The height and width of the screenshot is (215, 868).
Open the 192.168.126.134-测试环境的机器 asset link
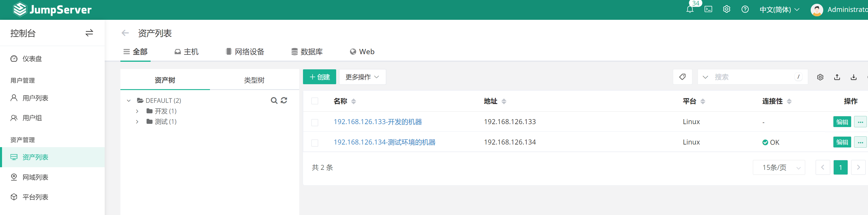coord(384,142)
